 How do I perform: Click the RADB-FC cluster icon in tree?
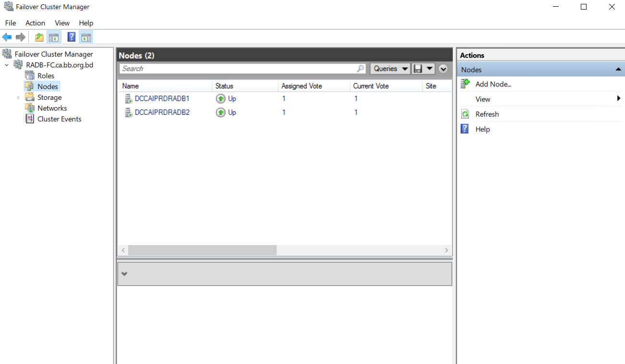[18, 65]
